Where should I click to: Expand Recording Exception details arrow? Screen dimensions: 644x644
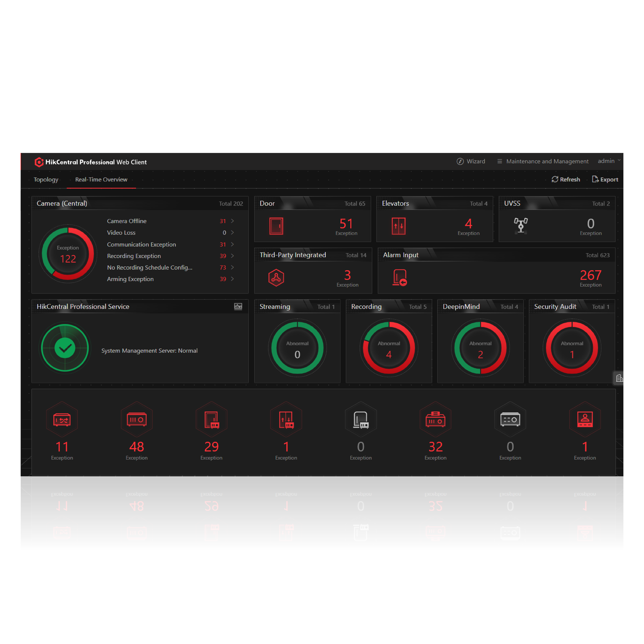pyautogui.click(x=232, y=256)
